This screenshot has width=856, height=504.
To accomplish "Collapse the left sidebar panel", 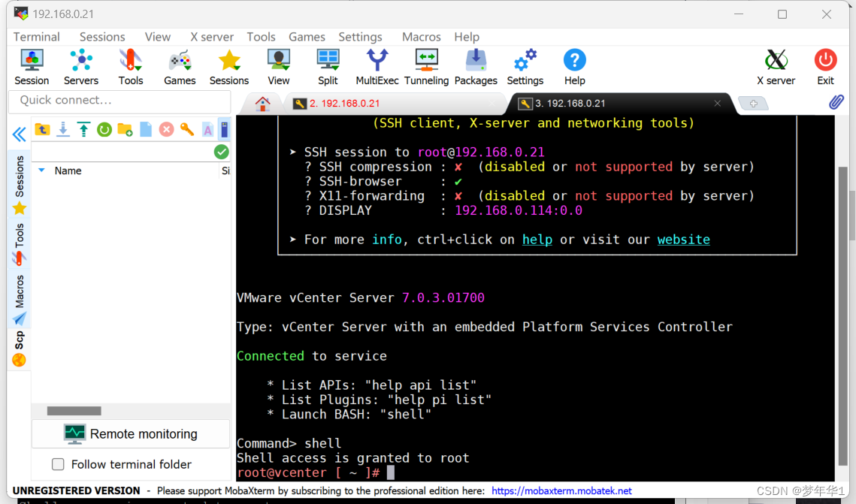I will click(19, 134).
